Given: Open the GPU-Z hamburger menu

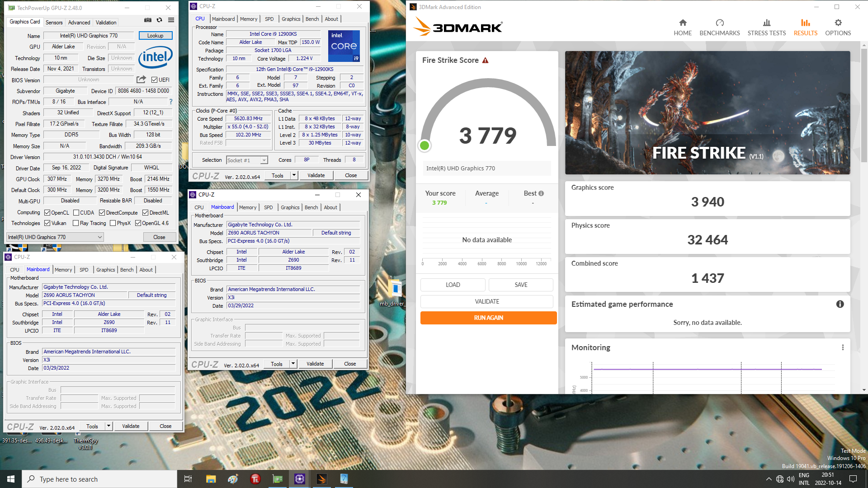Looking at the screenshot, I should pyautogui.click(x=171, y=20).
